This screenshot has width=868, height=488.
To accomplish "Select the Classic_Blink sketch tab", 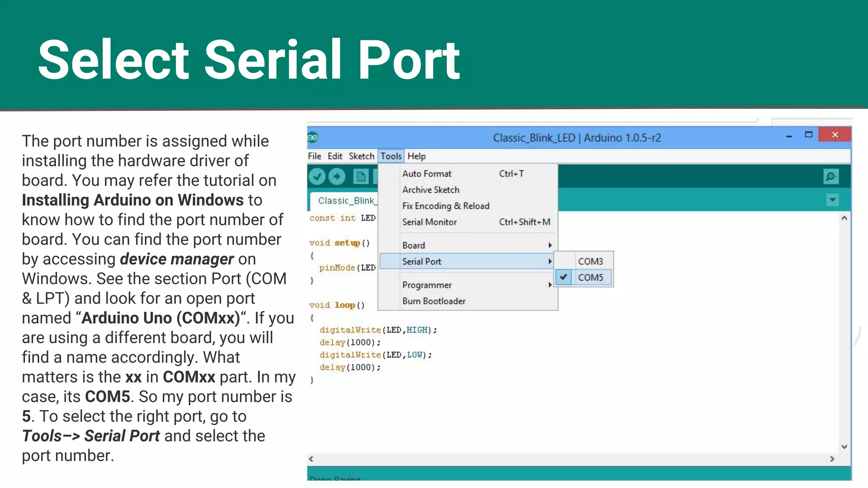I will (346, 201).
